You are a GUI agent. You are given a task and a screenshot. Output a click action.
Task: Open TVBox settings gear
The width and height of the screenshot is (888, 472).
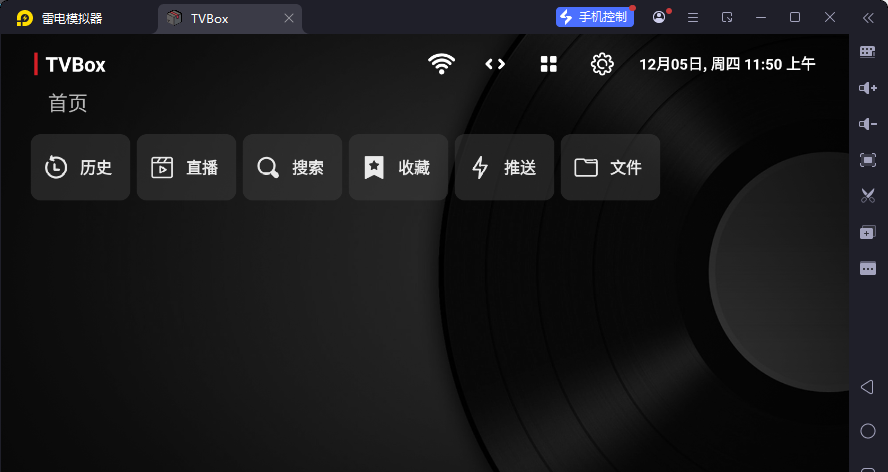[602, 64]
